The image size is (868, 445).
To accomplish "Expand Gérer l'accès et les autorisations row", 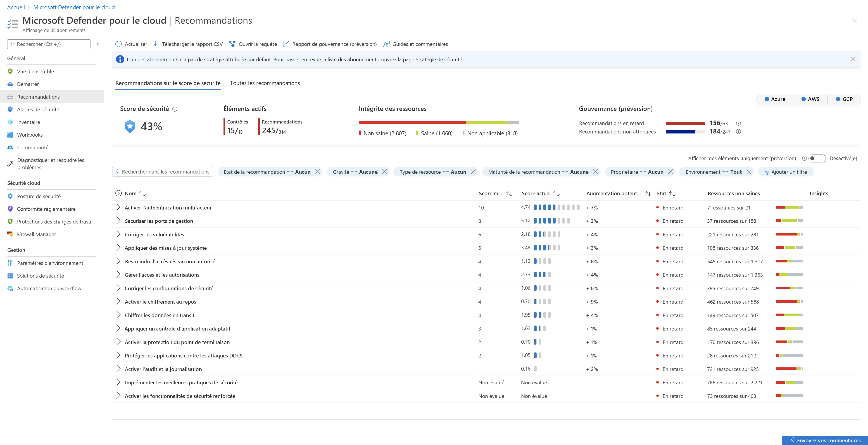I will point(118,275).
